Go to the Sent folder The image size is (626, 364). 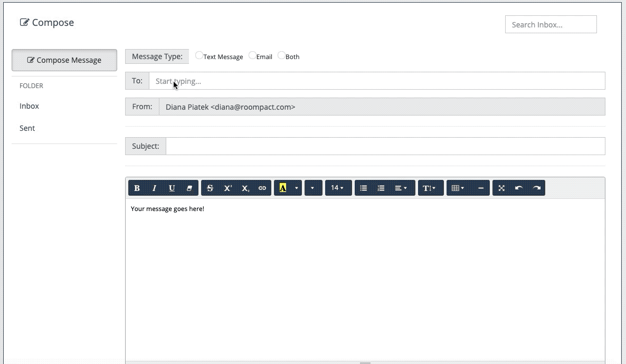[27, 128]
